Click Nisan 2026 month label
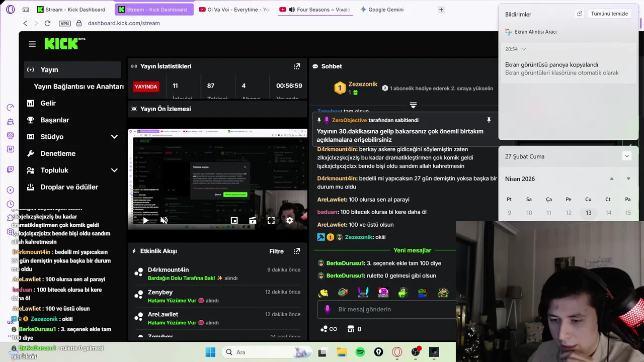The image size is (644, 362). (x=520, y=179)
